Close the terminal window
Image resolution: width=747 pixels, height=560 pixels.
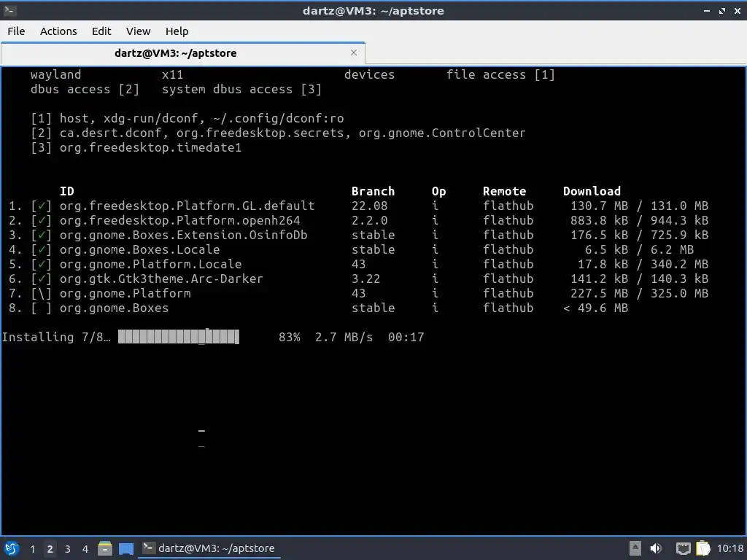click(738, 10)
